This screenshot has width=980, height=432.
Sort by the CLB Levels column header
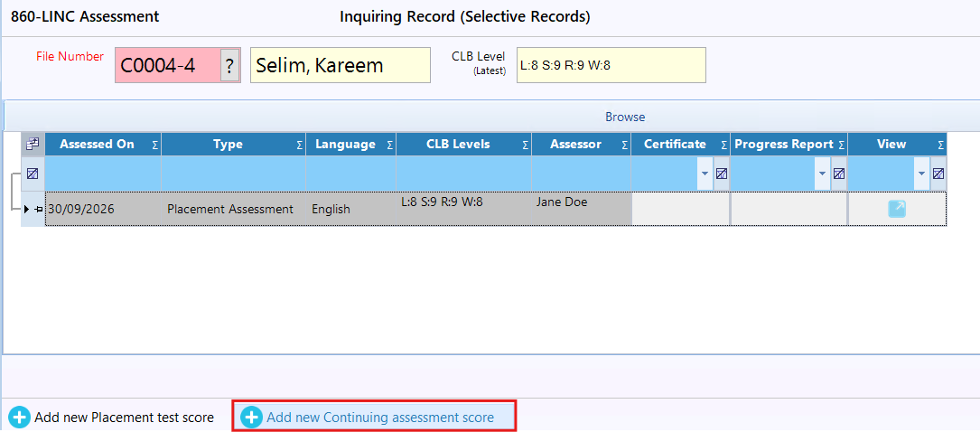coord(458,145)
